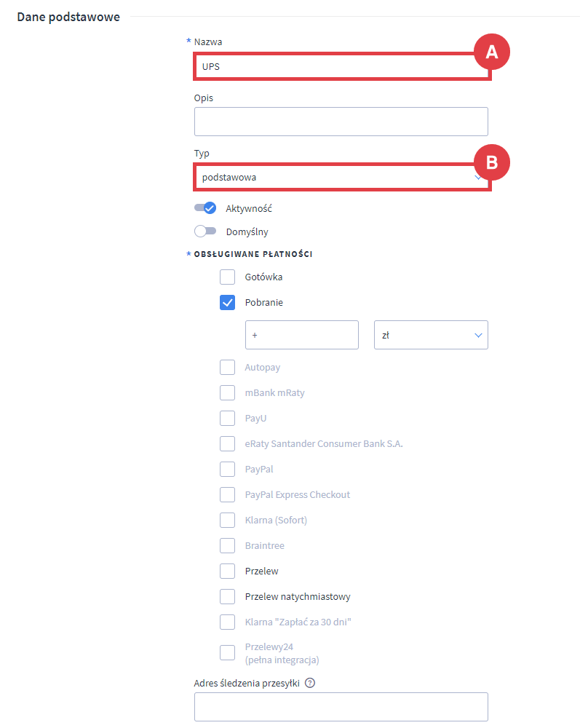Focus the Opis description field

pyautogui.click(x=341, y=122)
